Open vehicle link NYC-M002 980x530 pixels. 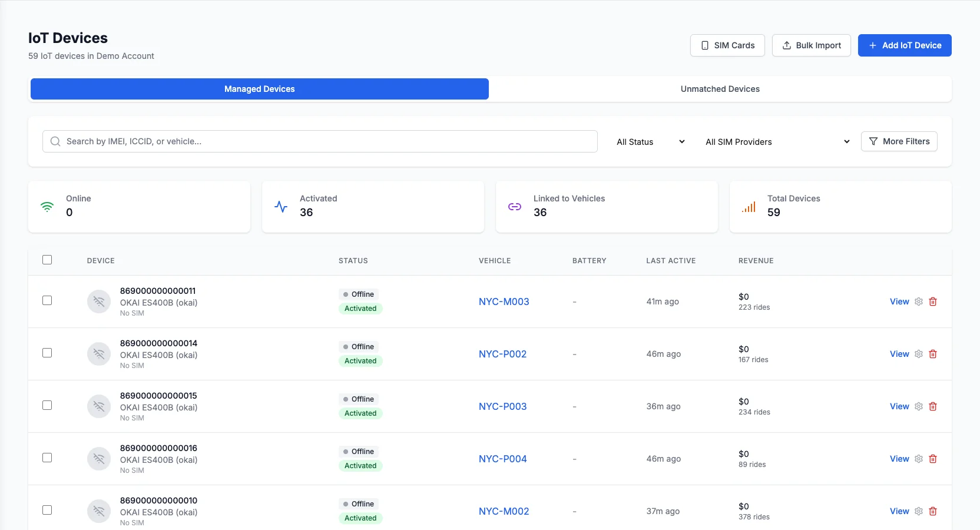click(x=504, y=511)
